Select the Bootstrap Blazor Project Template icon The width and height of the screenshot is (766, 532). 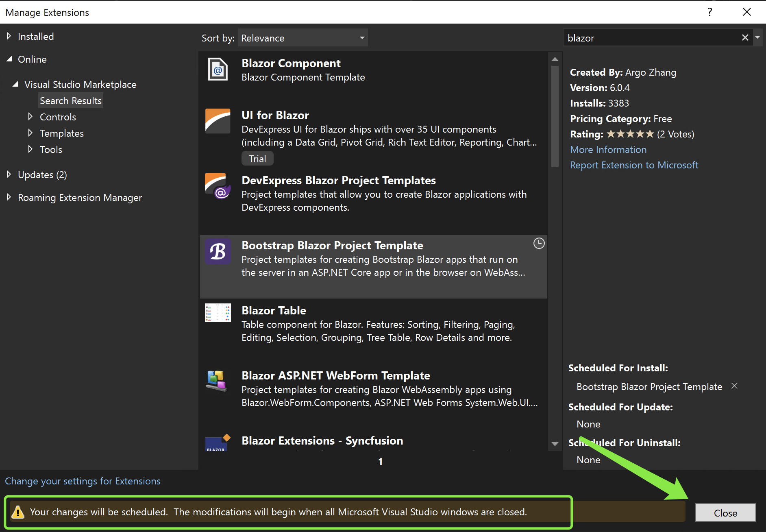pyautogui.click(x=218, y=251)
